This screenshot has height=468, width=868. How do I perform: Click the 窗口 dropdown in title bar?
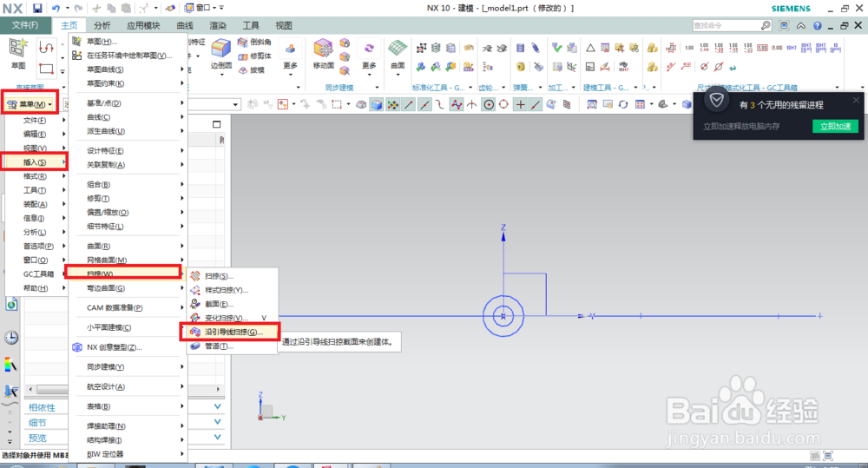point(204,9)
